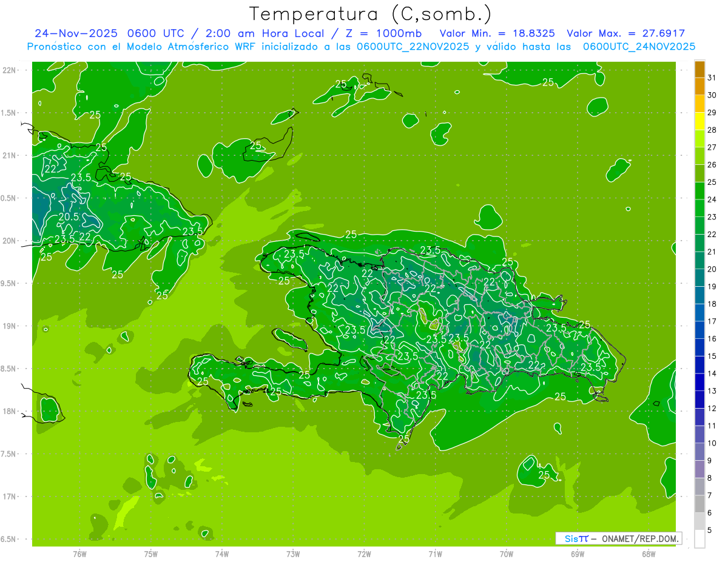Click the color scale label 5
Image resolution: width=728 pixels, height=562 pixels.
pyautogui.click(x=710, y=530)
